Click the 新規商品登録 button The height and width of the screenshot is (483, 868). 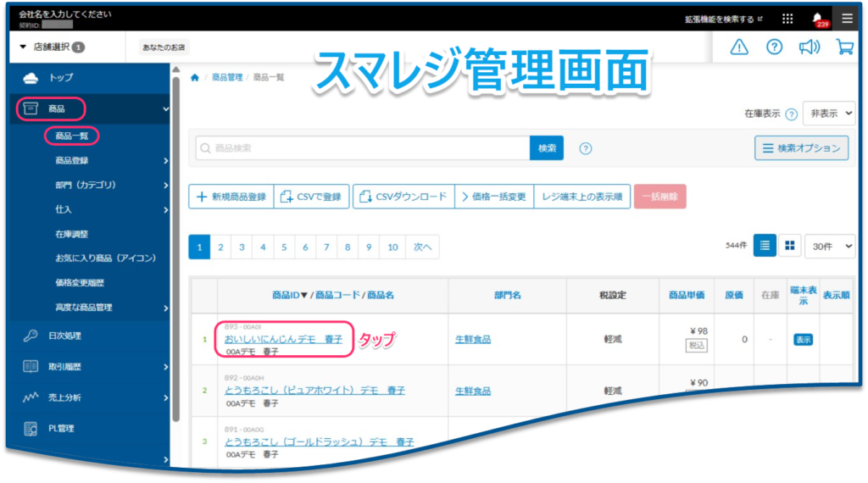click(231, 197)
